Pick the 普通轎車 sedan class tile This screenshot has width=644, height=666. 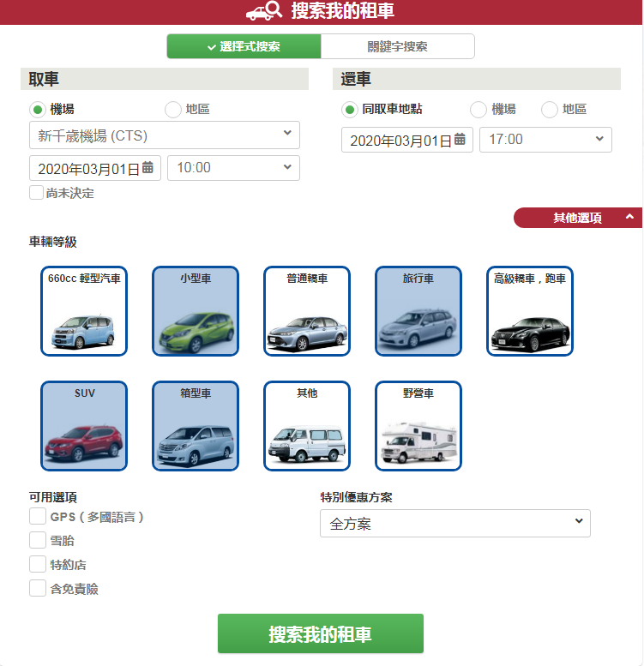tap(307, 311)
